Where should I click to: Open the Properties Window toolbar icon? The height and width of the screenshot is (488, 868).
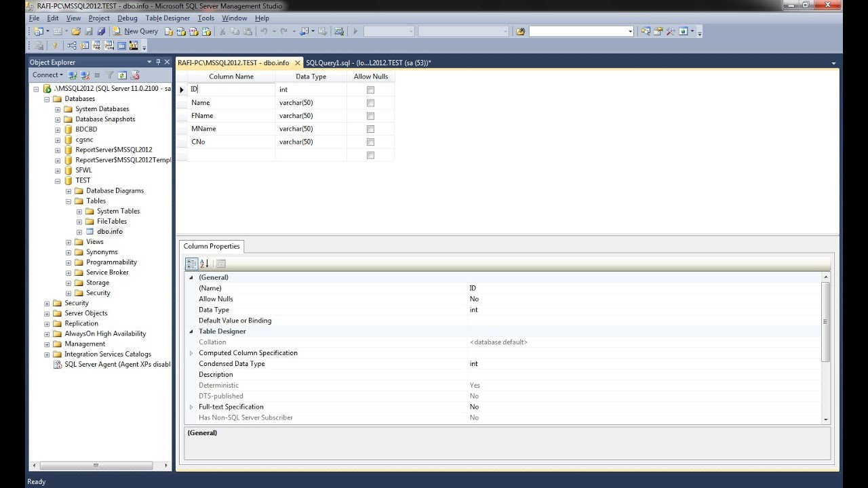[658, 31]
